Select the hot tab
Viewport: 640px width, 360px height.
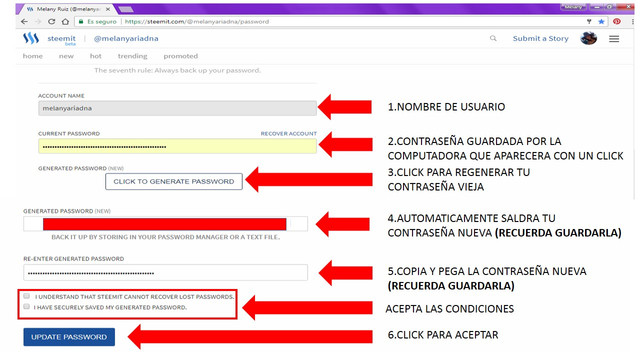[x=96, y=56]
